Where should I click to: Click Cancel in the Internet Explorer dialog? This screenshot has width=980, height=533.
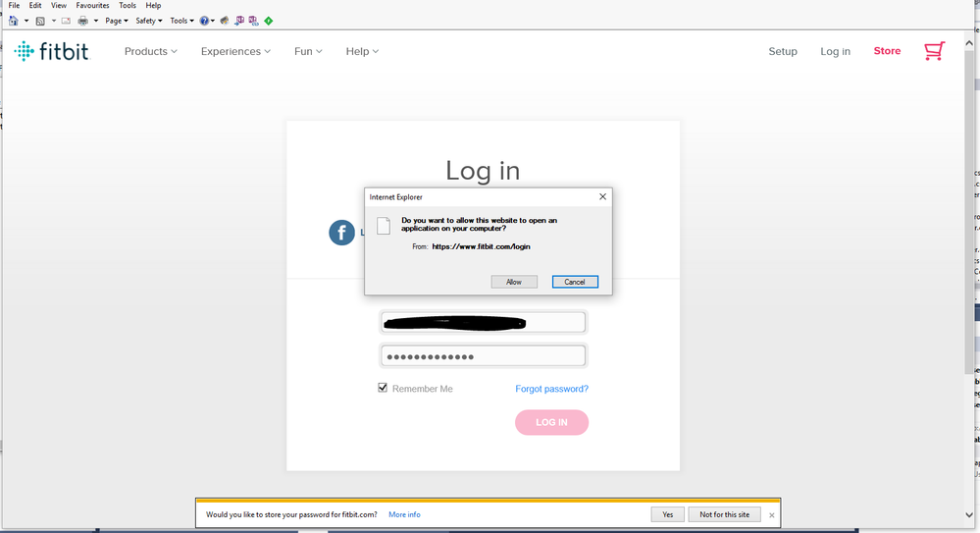click(x=575, y=282)
